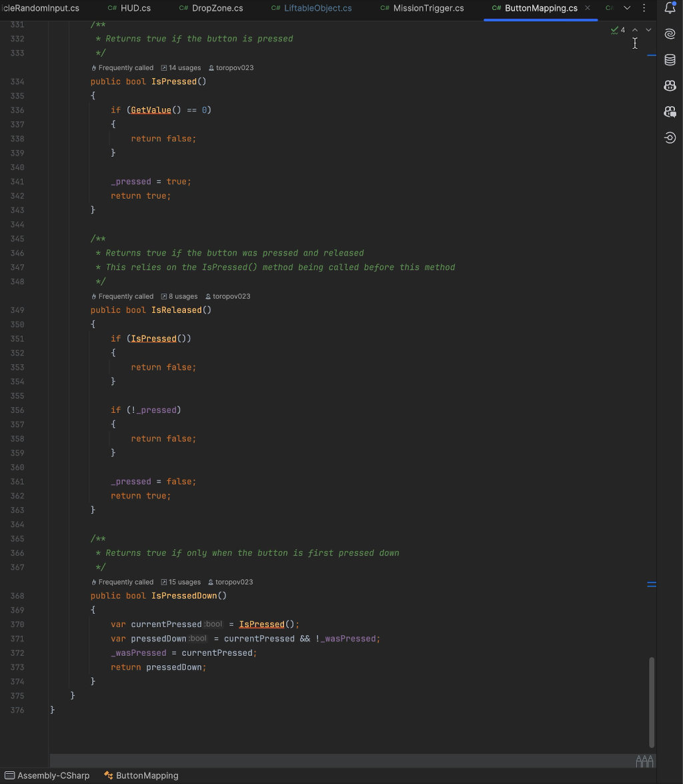Navigate to next problem with down arrow
Image resolution: width=683 pixels, height=784 pixels.
(x=648, y=29)
